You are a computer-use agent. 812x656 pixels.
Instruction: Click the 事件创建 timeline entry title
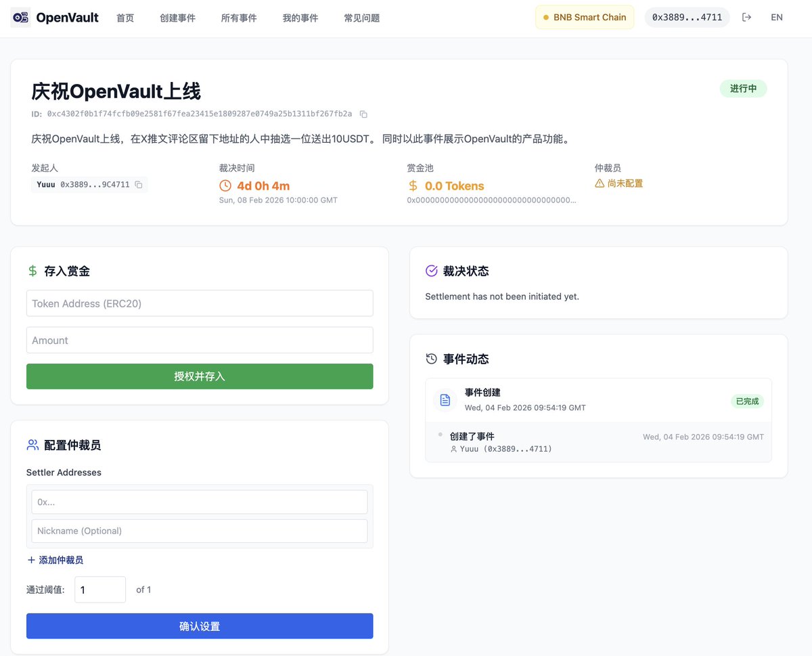(482, 393)
